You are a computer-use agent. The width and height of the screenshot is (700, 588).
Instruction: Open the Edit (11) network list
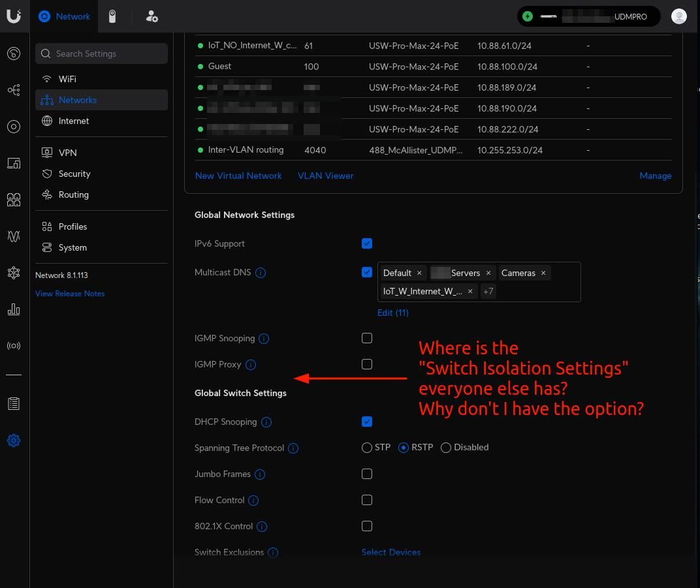click(392, 313)
